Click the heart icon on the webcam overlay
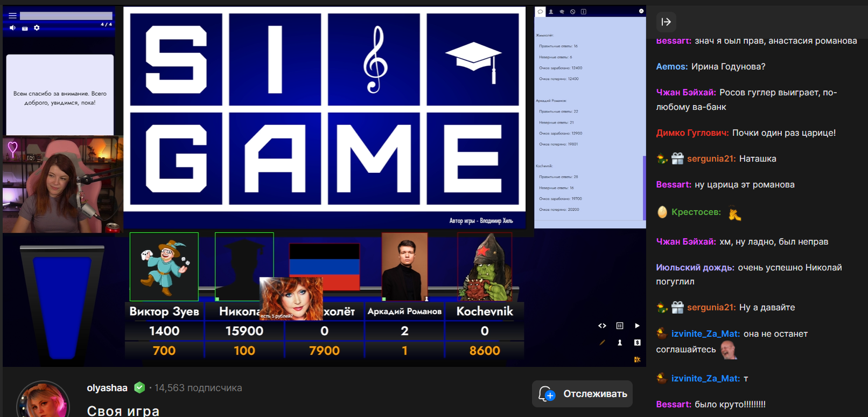 pos(13,148)
